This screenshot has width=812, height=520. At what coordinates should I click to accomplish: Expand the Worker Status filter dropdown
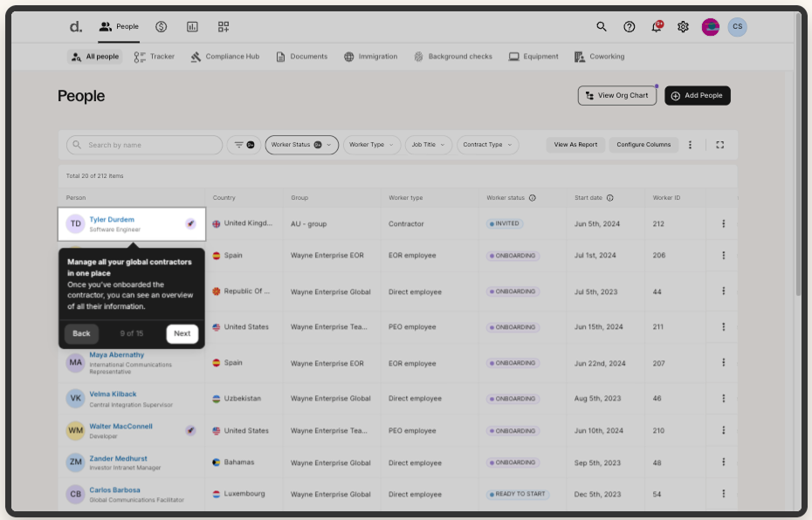coord(302,145)
